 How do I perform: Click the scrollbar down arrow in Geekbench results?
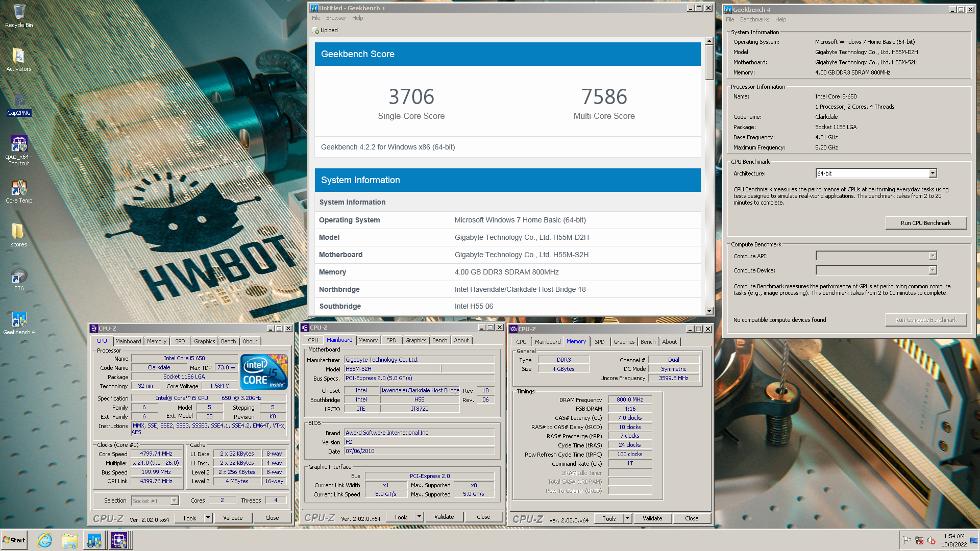pyautogui.click(x=709, y=311)
